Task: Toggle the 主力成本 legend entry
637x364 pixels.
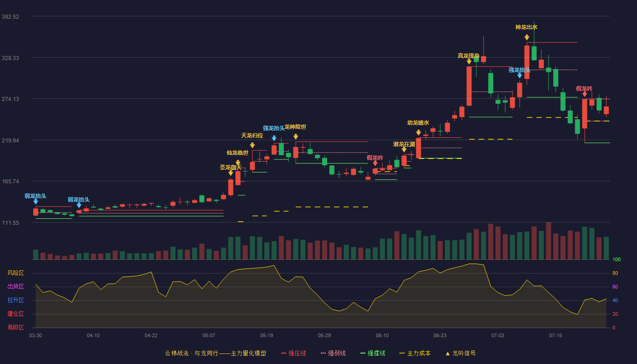Action: click(x=415, y=353)
